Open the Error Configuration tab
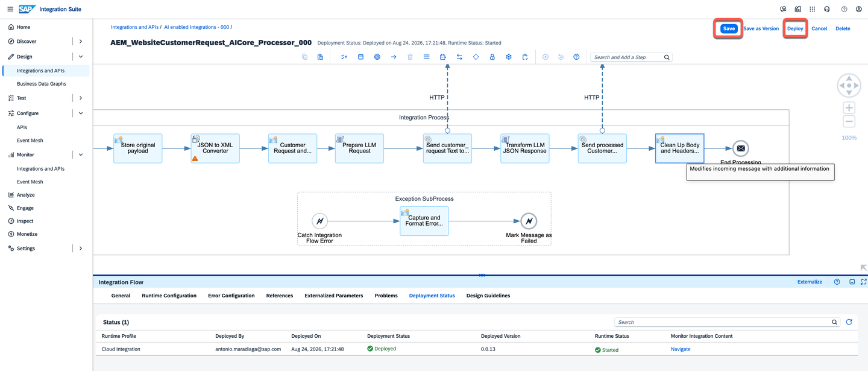The height and width of the screenshot is (371, 868). pyautogui.click(x=231, y=296)
